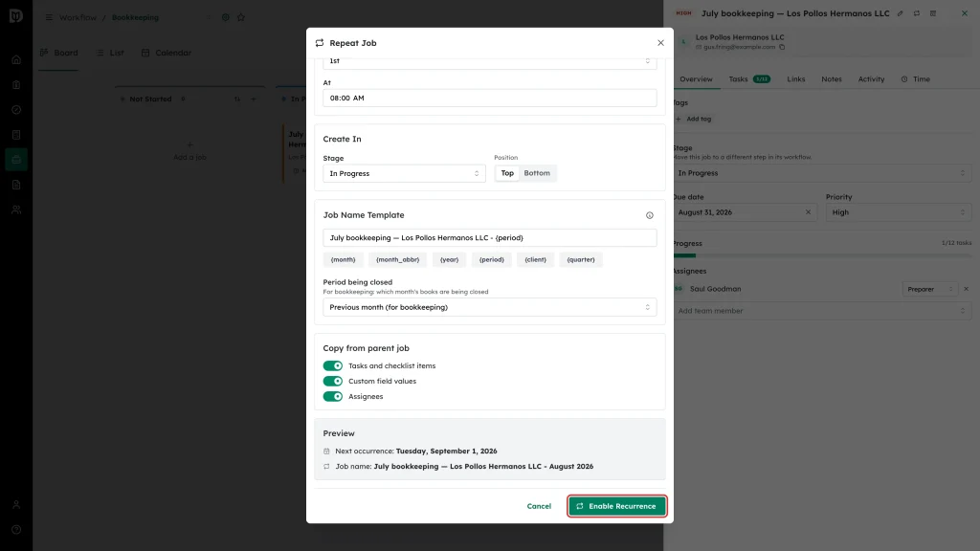980x551 pixels.
Task: Click the Job Name Template info icon
Action: tap(650, 215)
